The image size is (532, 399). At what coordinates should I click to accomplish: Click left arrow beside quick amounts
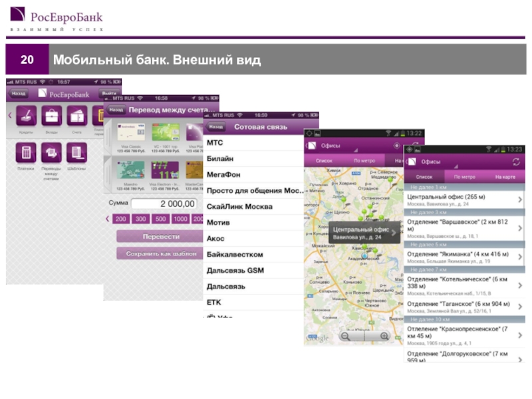[x=108, y=219]
